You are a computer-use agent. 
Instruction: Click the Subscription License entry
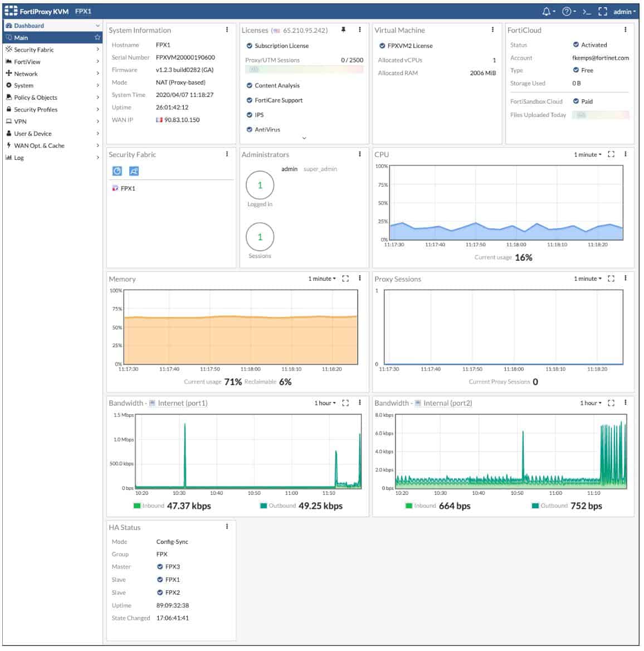(x=277, y=46)
